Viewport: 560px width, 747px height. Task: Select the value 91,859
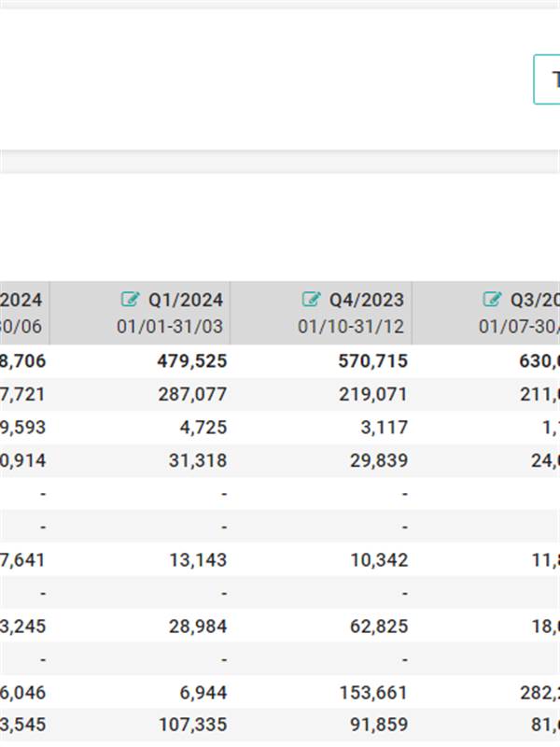(x=379, y=726)
